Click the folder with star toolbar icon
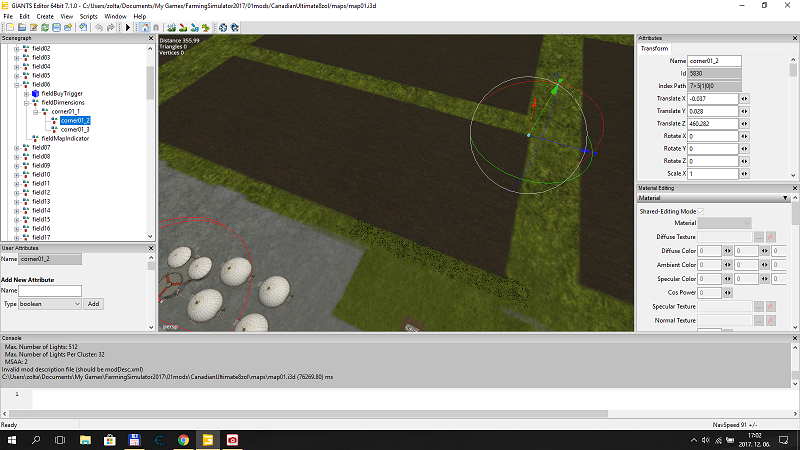This screenshot has height=450, width=800. (68, 28)
